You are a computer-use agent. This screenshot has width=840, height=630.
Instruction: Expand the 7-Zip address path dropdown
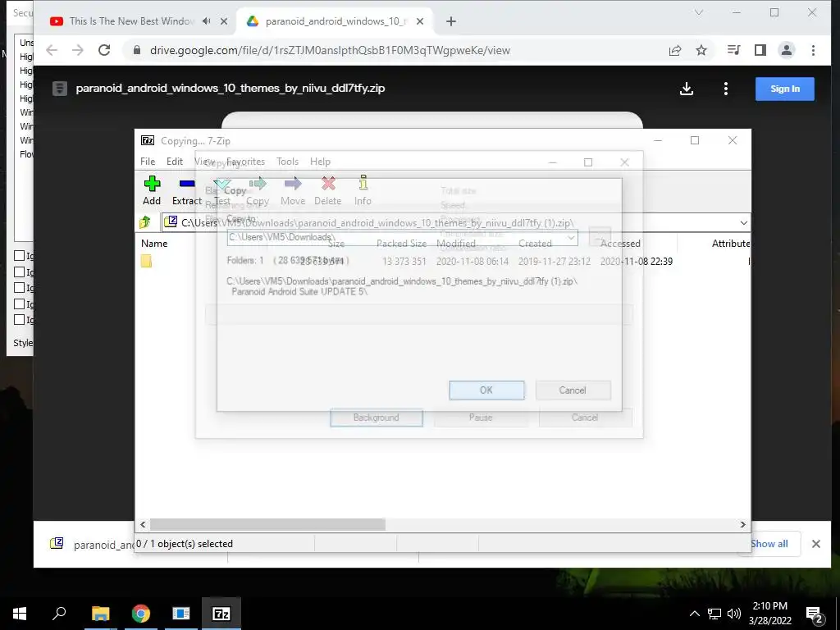pyautogui.click(x=743, y=222)
